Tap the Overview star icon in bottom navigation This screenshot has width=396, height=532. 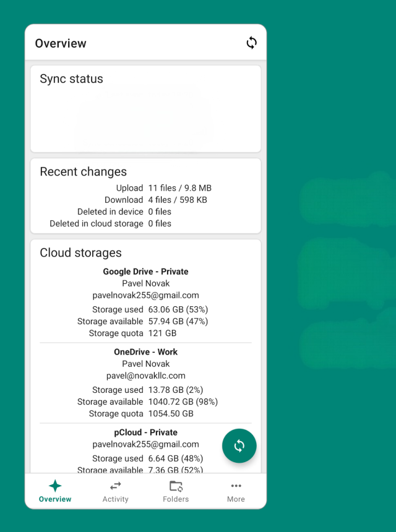(55, 486)
